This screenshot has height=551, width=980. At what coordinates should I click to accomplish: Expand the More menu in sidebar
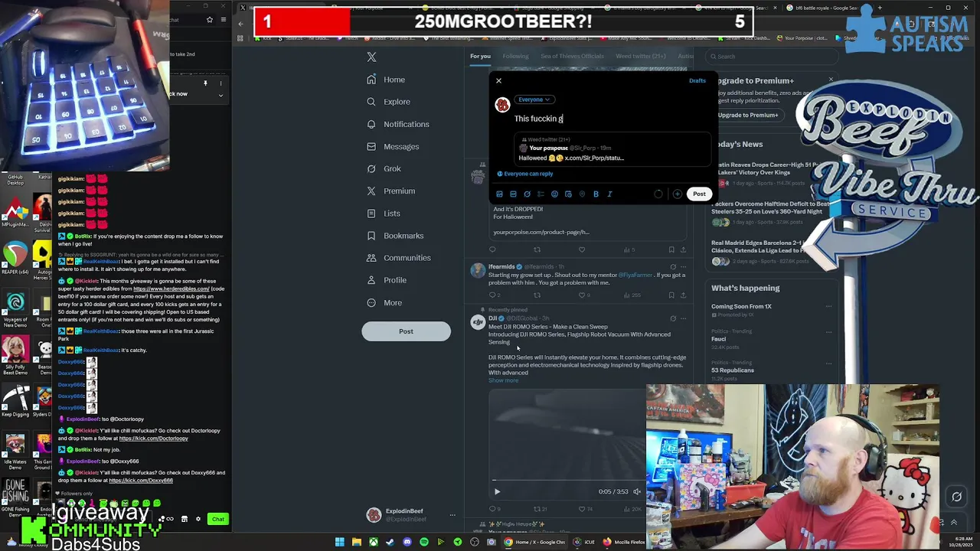384,302
